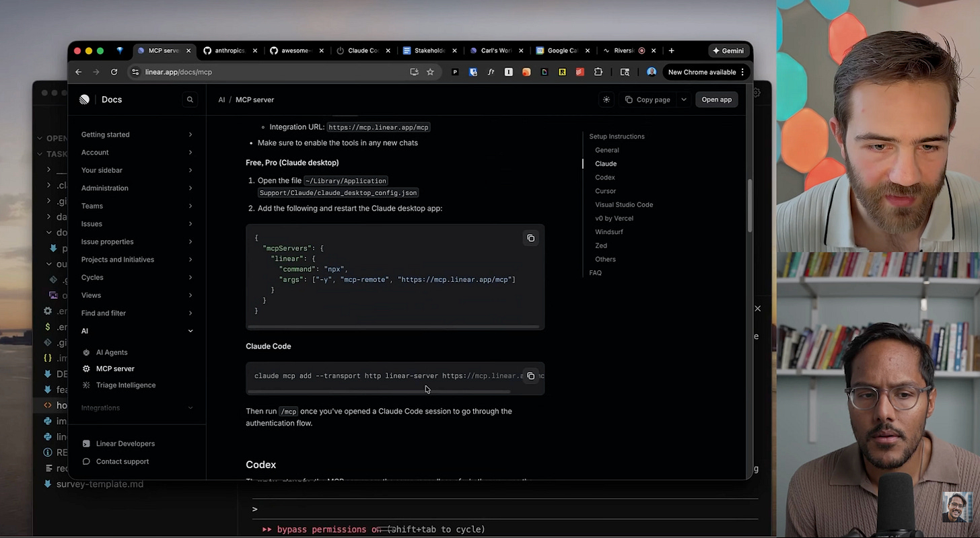Jump to Windsurf in table of contents
Screen dimensions: 980x538
[609, 232]
